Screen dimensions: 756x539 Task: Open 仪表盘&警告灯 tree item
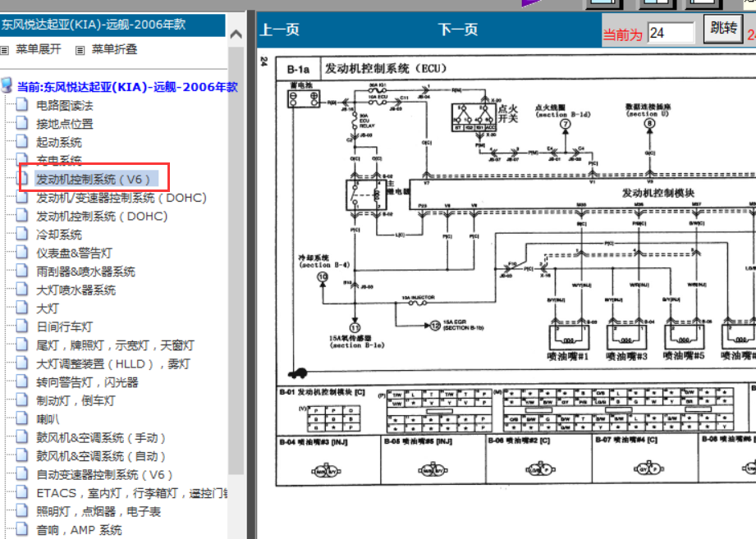pos(74,253)
